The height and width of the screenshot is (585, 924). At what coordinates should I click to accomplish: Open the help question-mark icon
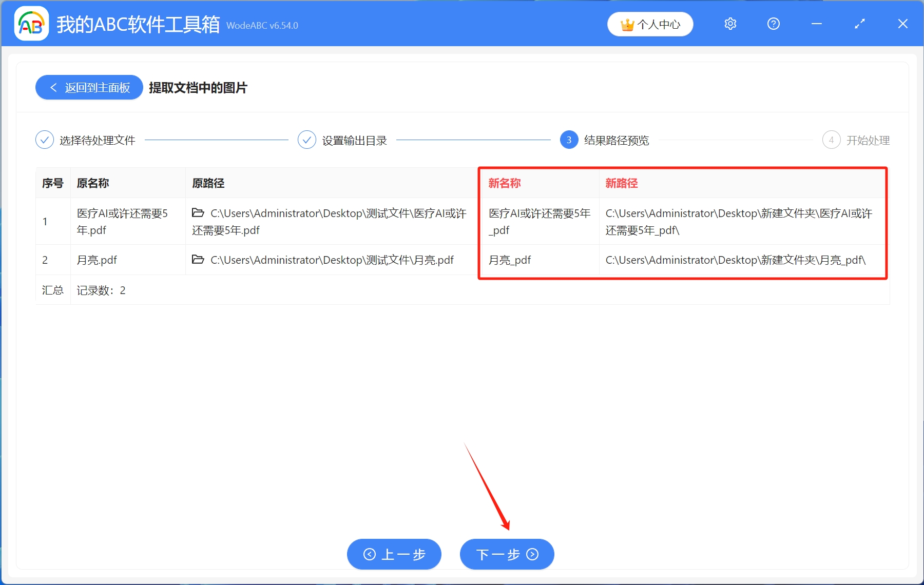pyautogui.click(x=773, y=24)
